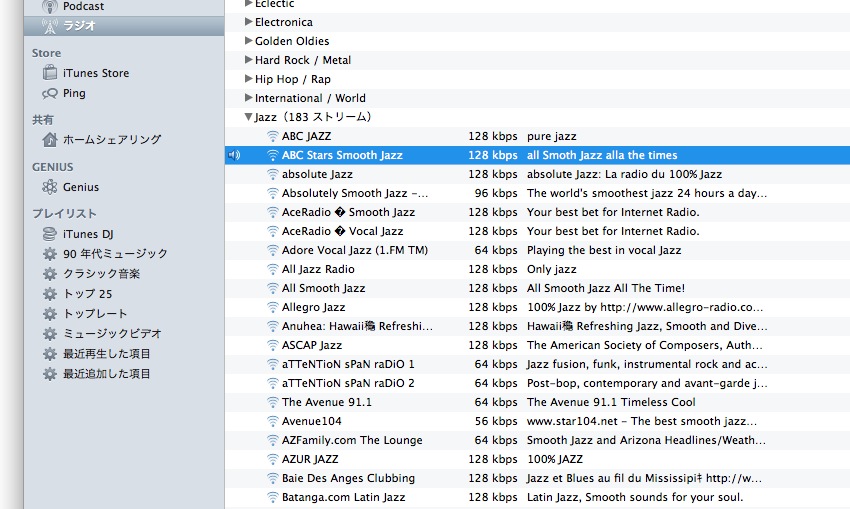Open the トップレート playlist label
Image resolution: width=850 pixels, height=509 pixels.
[95, 314]
